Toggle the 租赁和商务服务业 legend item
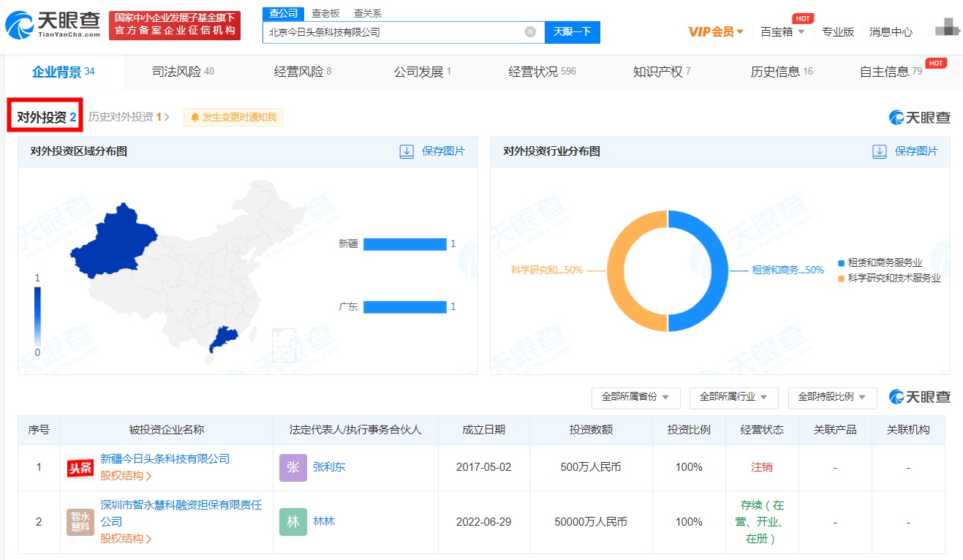Screen dimensions: 963x560 coord(880,262)
